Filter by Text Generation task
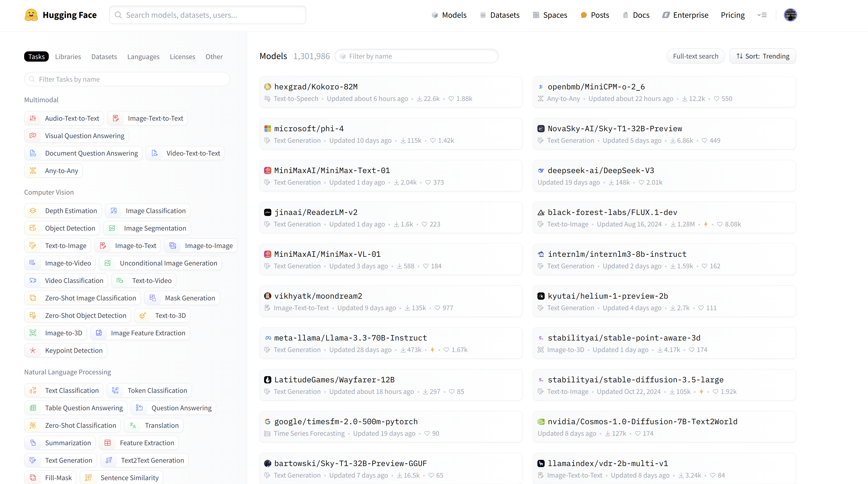This screenshot has height=484, width=868. coord(61,460)
